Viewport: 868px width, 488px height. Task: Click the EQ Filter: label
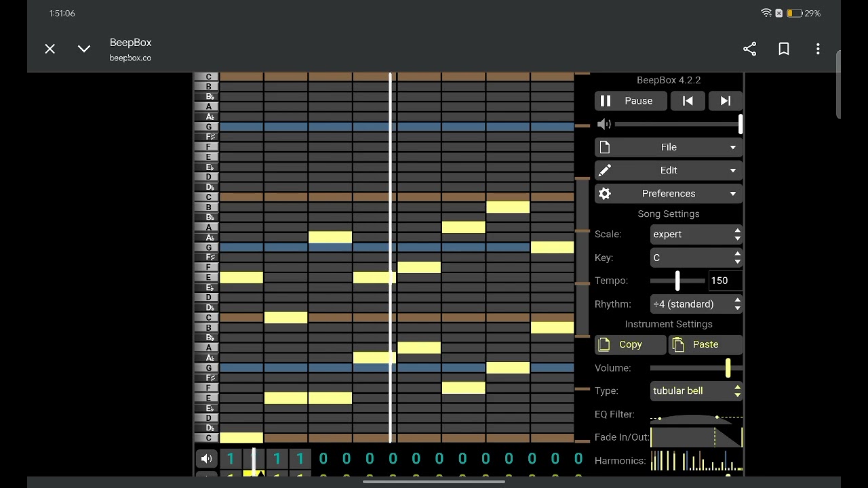click(x=614, y=414)
